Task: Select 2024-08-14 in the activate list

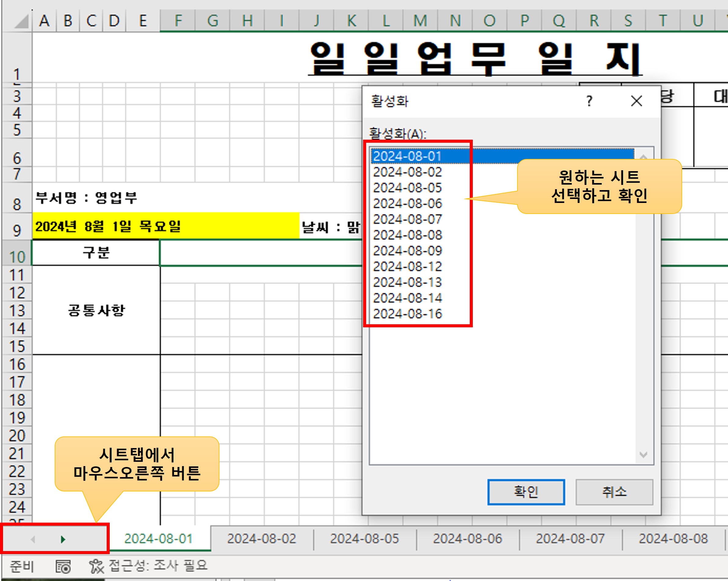Action: click(502, 298)
